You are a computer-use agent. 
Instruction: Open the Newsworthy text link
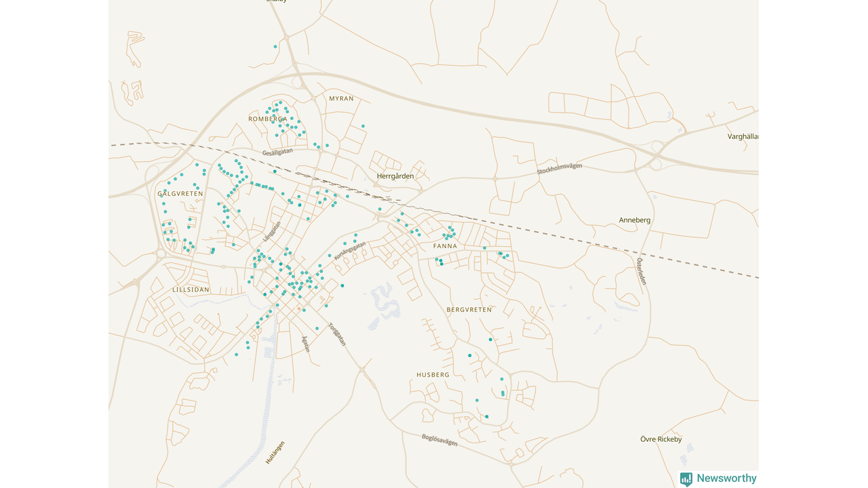(x=726, y=479)
